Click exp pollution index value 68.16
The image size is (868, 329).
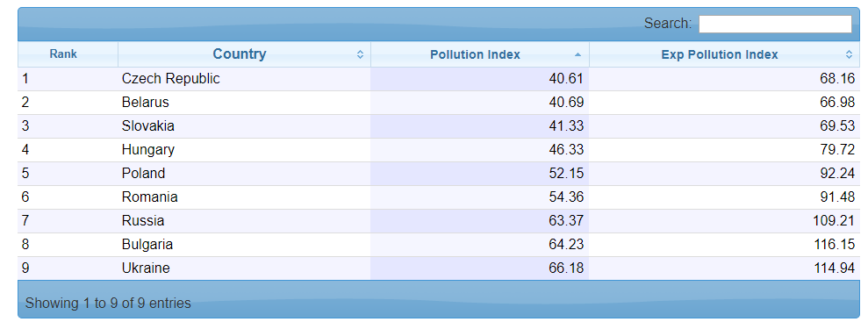click(x=837, y=79)
